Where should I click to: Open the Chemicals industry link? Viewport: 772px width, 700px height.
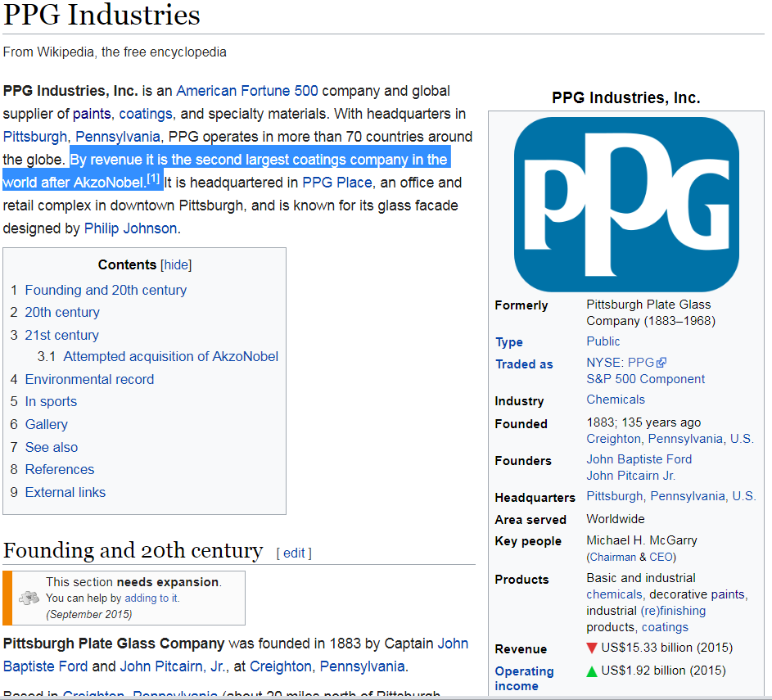pyautogui.click(x=616, y=400)
